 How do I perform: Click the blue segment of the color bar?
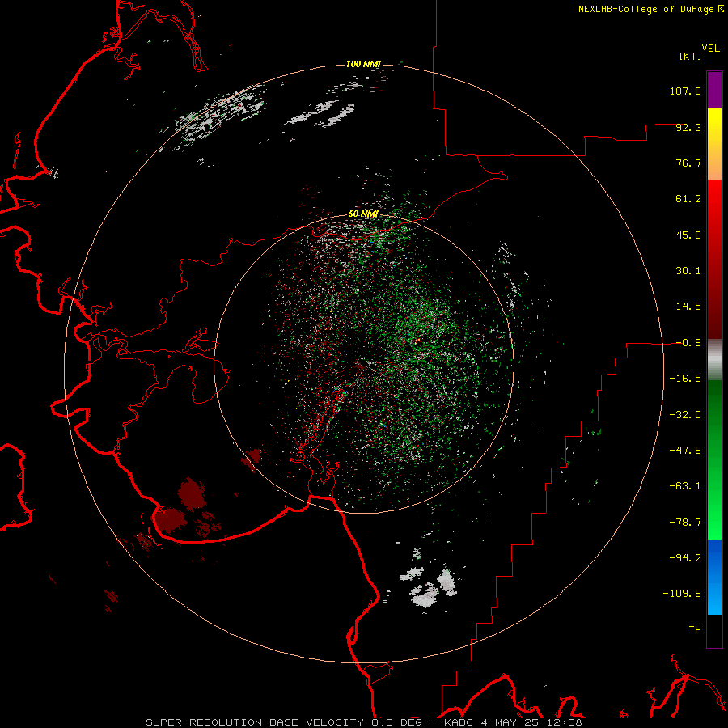click(x=714, y=577)
